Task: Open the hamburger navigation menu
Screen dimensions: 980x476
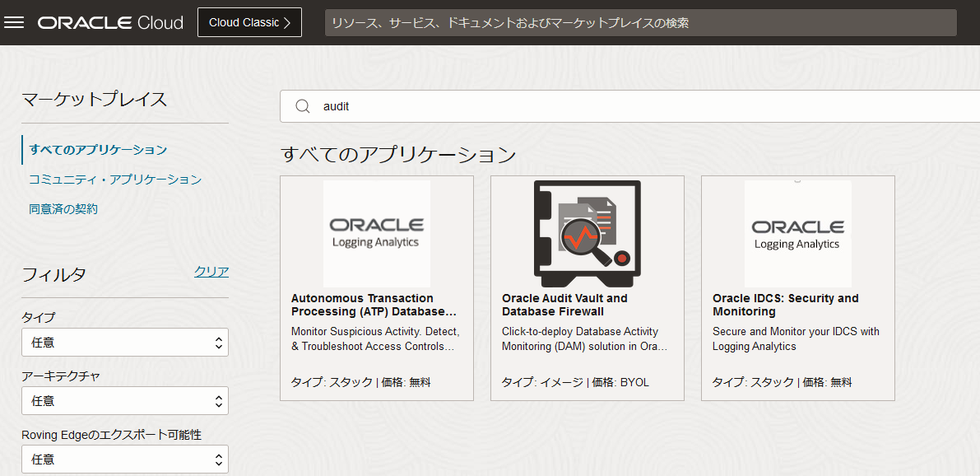Action: (14, 22)
